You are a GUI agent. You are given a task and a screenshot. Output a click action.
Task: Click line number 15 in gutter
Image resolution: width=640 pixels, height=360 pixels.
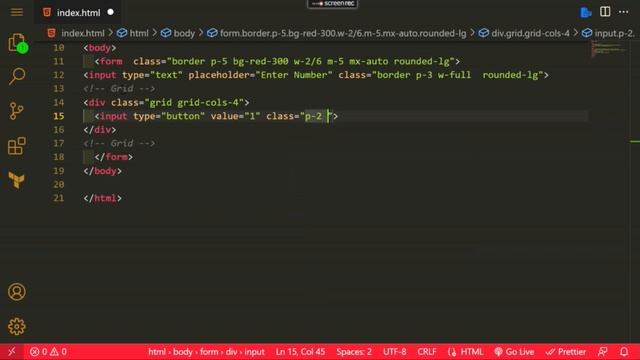pos(59,116)
